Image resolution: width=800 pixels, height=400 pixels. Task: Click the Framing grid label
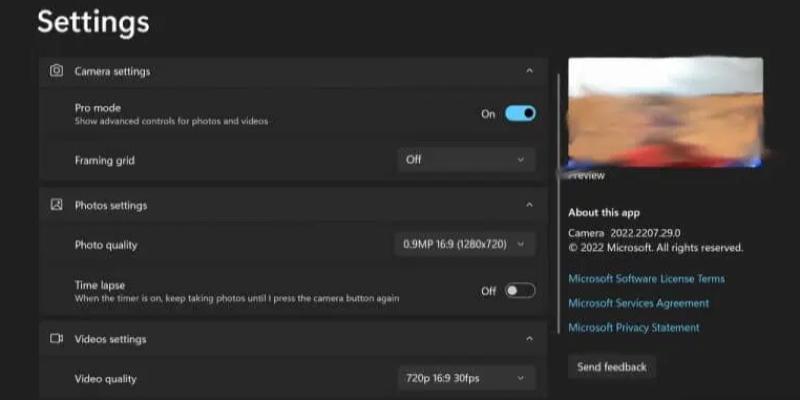105,160
